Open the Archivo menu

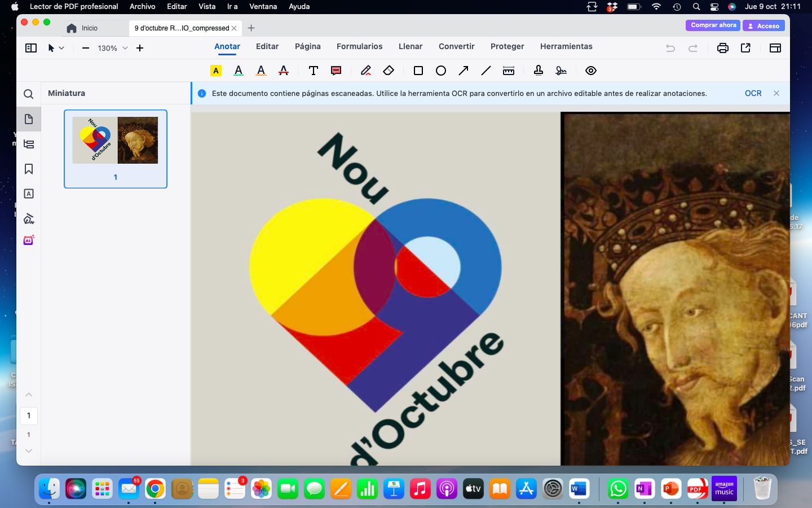142,6
